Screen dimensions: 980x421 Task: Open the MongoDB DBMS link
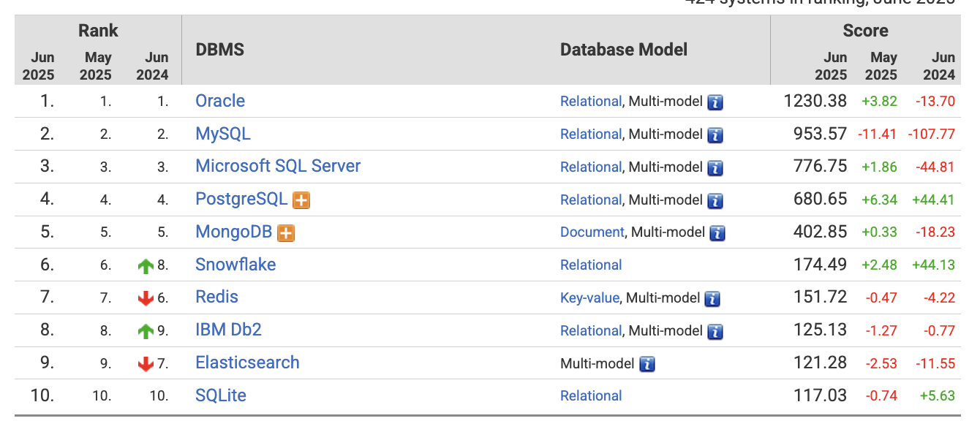coord(234,232)
